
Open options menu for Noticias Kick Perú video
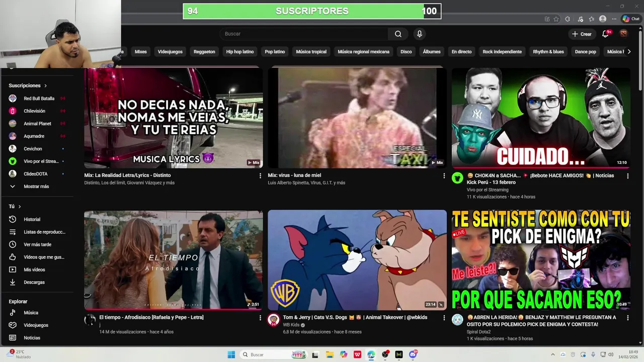(627, 176)
